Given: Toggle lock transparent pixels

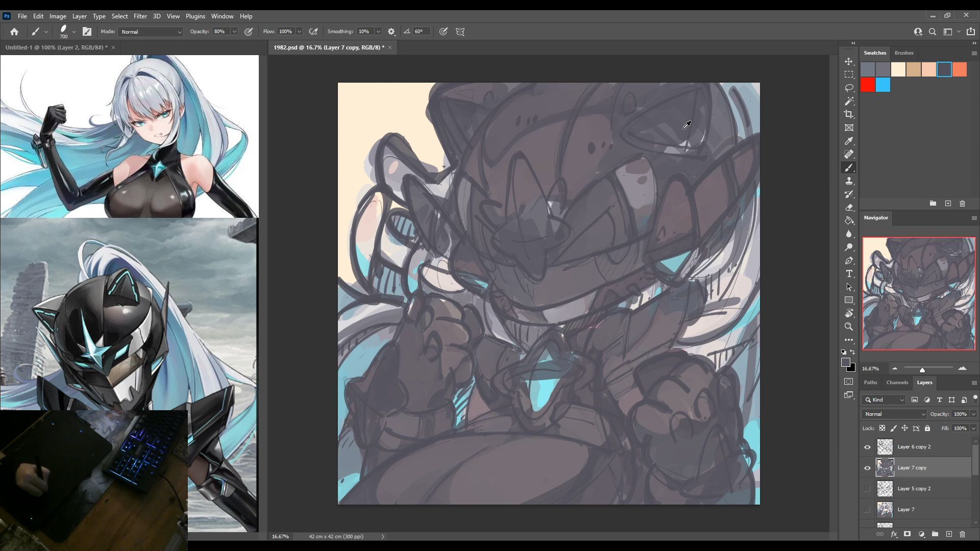Looking at the screenshot, I should click(882, 429).
